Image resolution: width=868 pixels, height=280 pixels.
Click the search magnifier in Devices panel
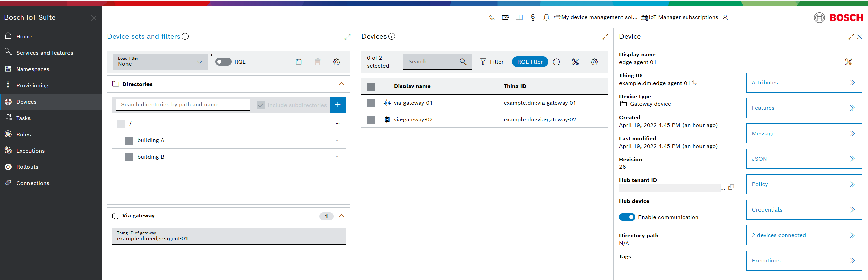tap(463, 62)
